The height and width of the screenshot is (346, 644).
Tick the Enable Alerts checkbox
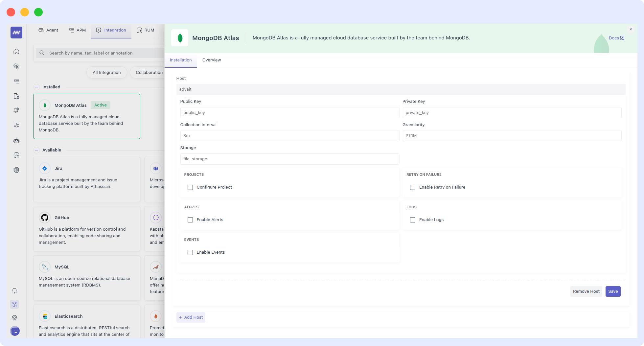pyautogui.click(x=190, y=220)
